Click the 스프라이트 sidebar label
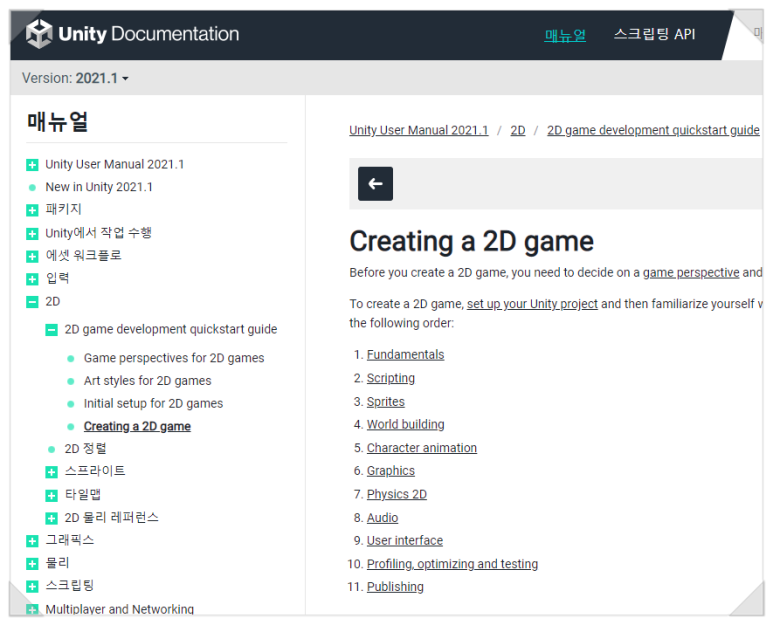 (x=95, y=471)
